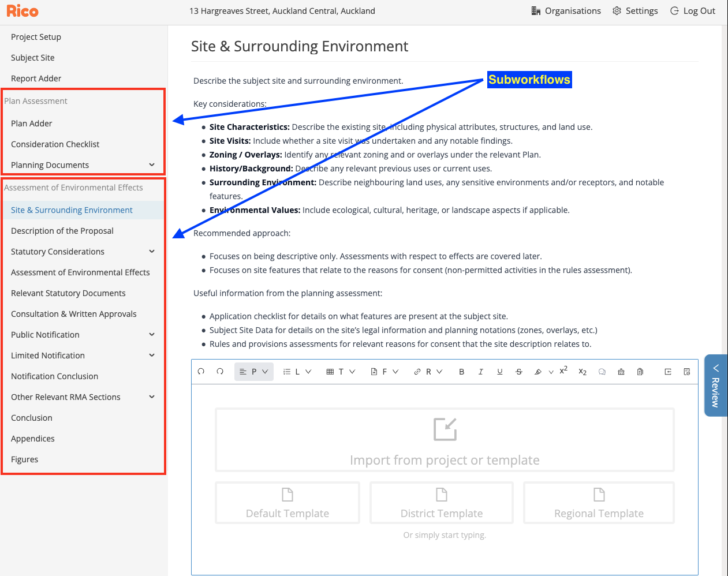The height and width of the screenshot is (576, 728).
Task: Open the paragraph alignment P dropdown
Action: click(254, 372)
